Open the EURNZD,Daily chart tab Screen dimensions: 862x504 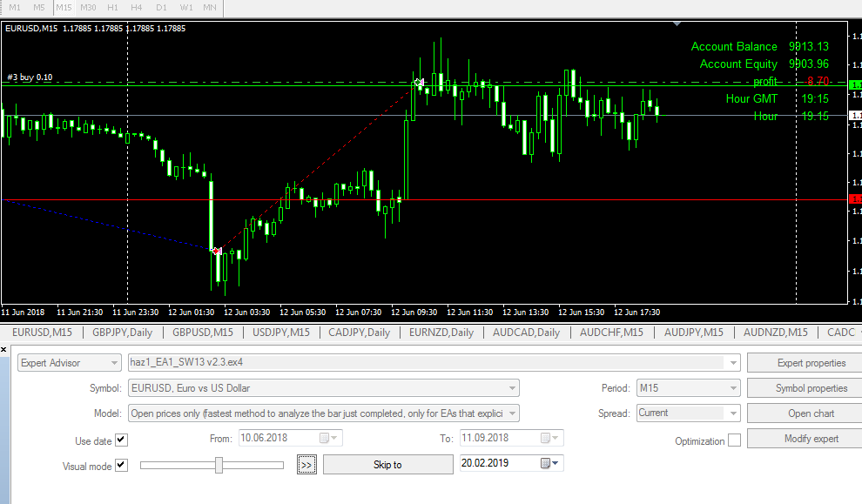click(x=441, y=333)
